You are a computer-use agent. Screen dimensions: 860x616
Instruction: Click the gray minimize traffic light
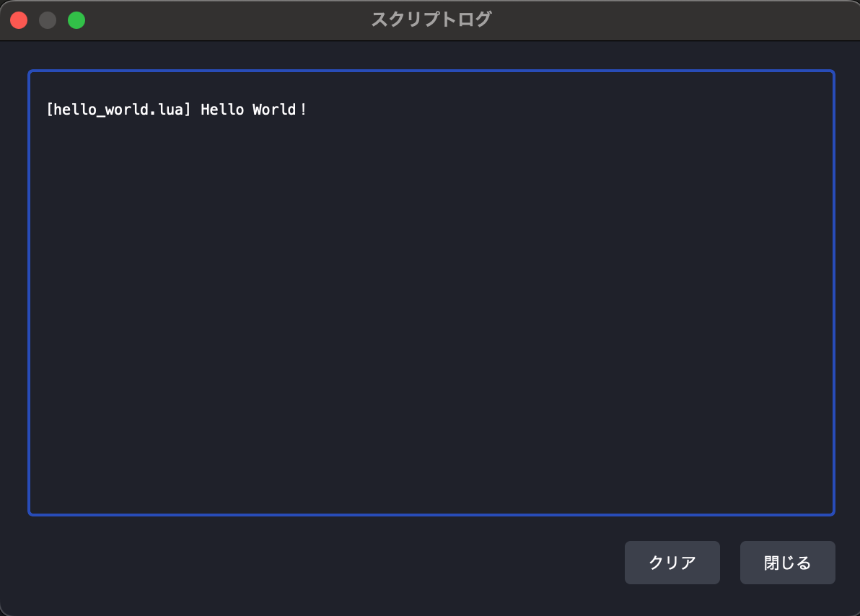click(48, 19)
